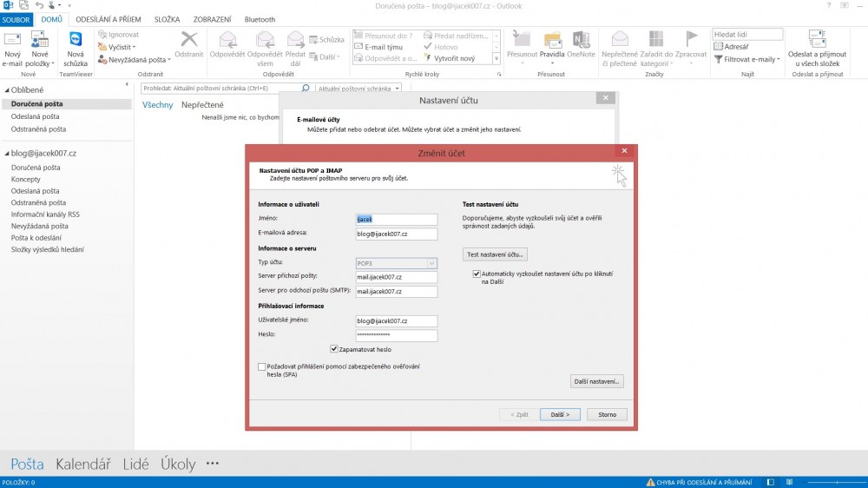Select Odeslaná pošta folder under Oblíbené
The width and height of the screenshot is (868, 488).
coord(36,116)
